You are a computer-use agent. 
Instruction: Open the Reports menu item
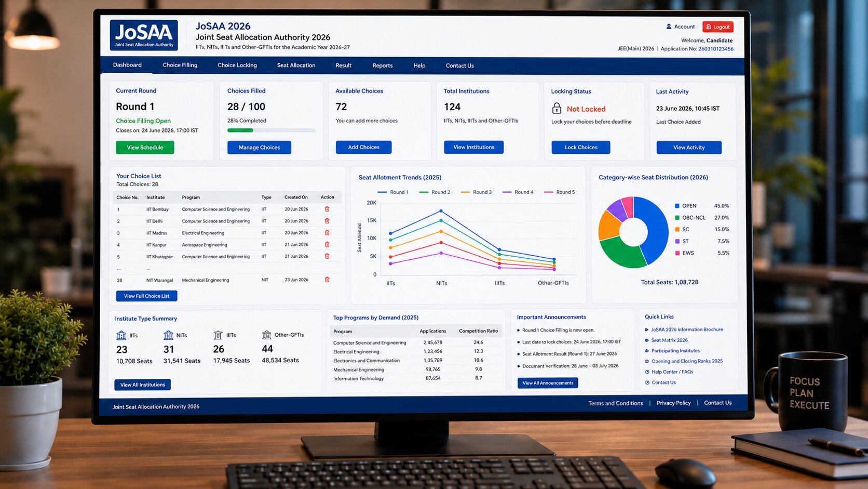[x=383, y=65]
